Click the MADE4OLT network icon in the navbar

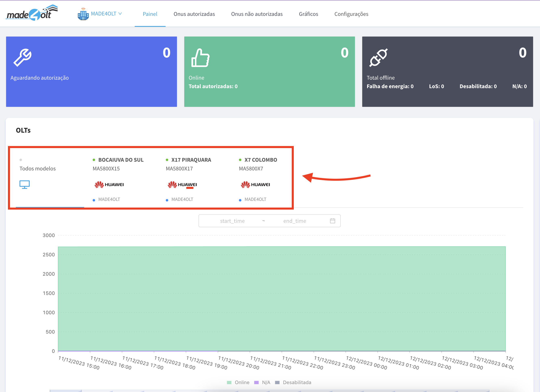click(x=83, y=14)
